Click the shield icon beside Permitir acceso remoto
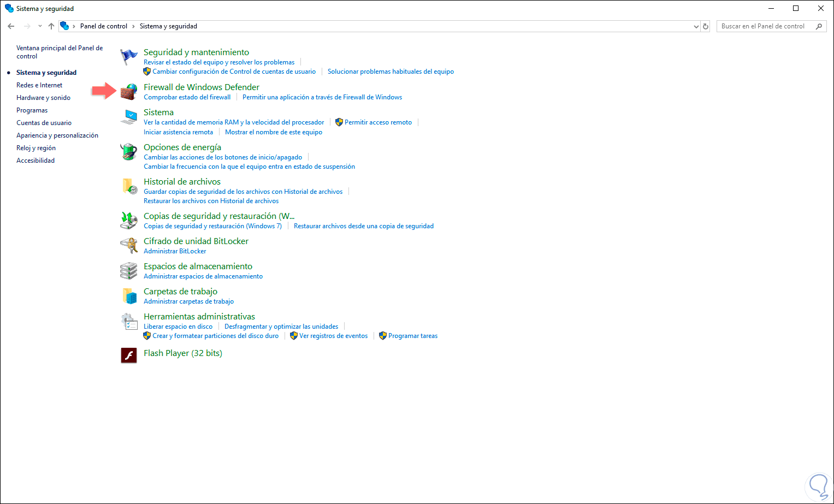Screen dimensions: 834x504 pyautogui.click(x=339, y=122)
